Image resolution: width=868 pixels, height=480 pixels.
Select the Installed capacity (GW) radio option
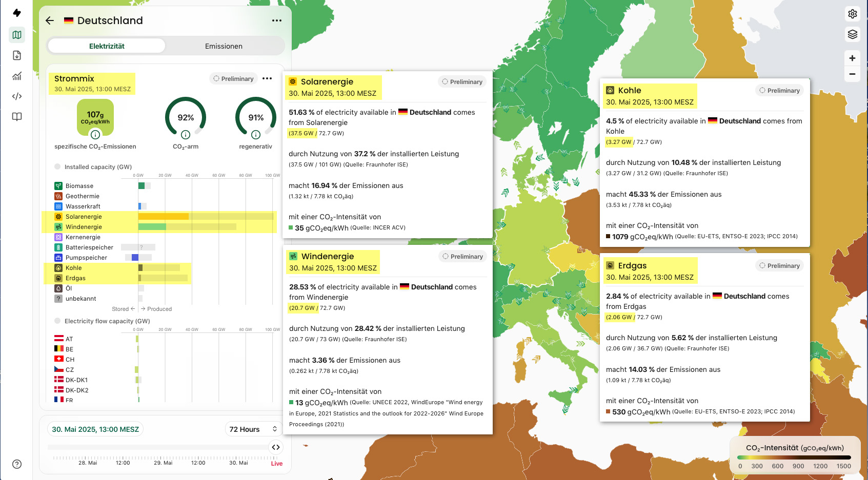pyautogui.click(x=57, y=166)
